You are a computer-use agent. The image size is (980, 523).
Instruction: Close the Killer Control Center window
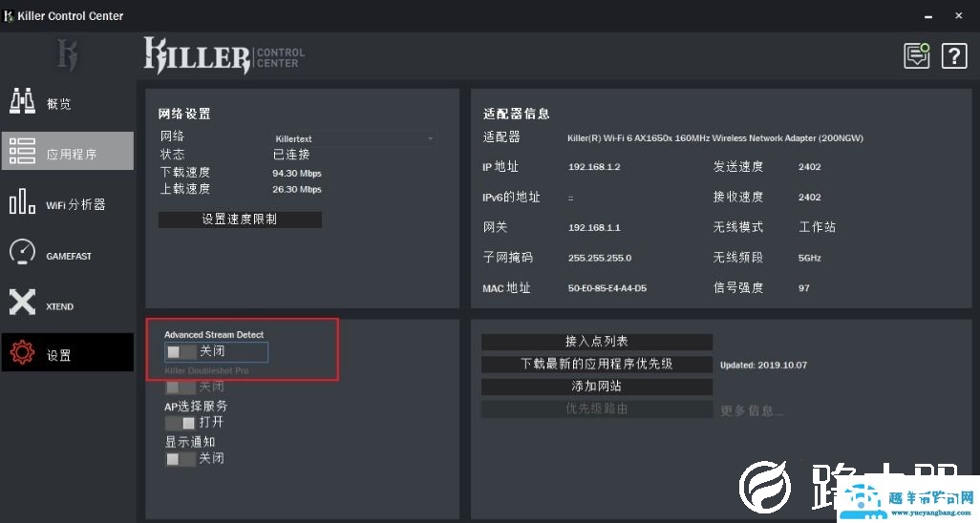[959, 15]
